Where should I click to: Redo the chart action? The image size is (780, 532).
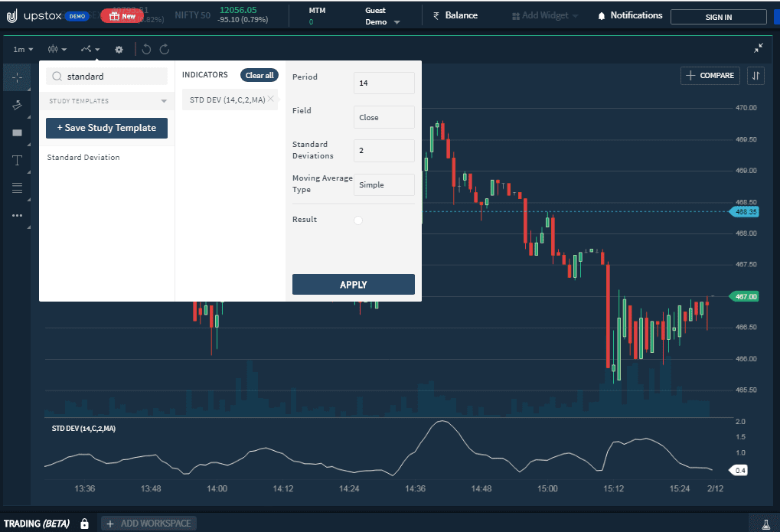(x=165, y=49)
